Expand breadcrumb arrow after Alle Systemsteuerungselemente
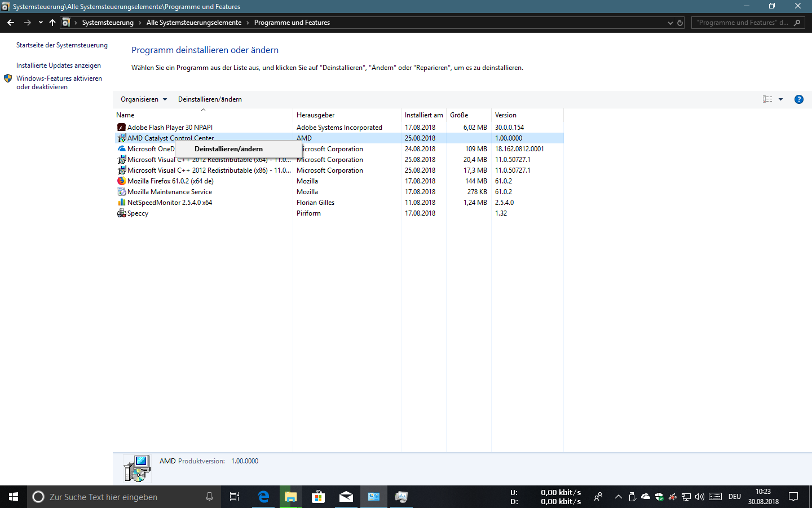 coord(248,23)
